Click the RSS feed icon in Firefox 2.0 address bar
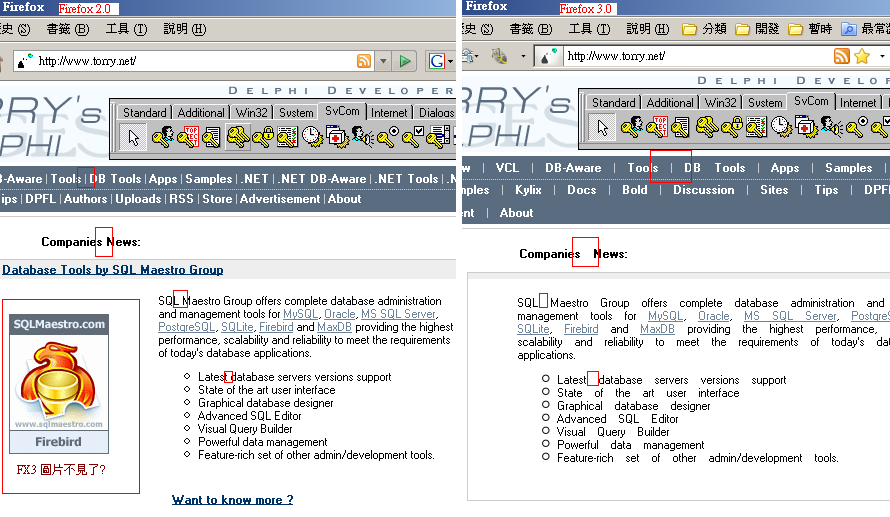890x517 pixels. [x=364, y=62]
